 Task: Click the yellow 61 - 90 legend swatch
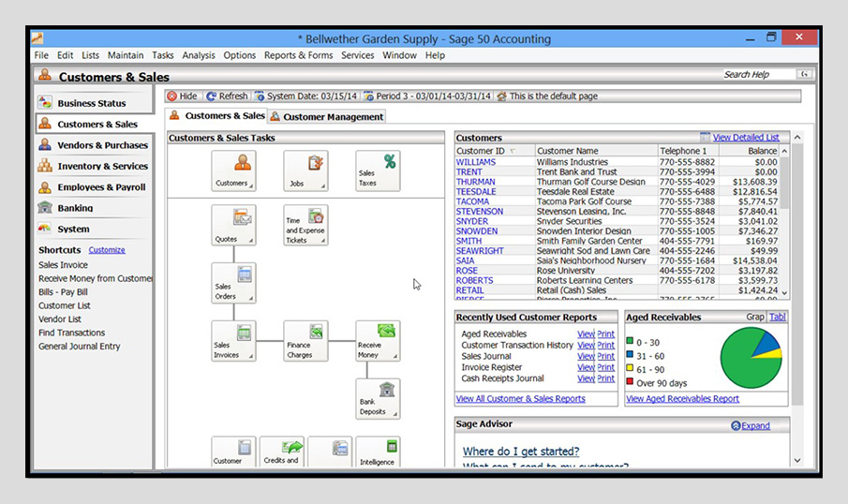630,368
